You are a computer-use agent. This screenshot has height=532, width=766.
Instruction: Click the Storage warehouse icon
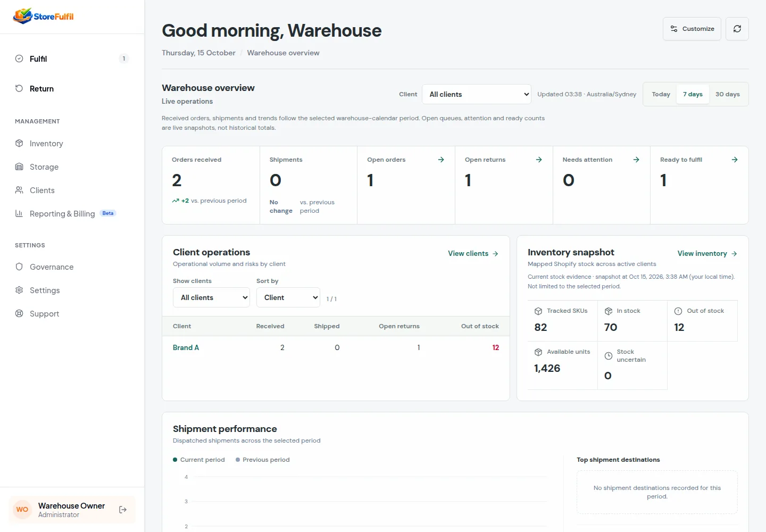tap(19, 167)
